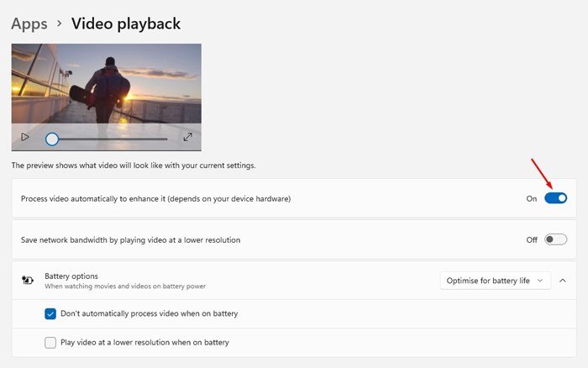Click the video seek slider handle
Screen dimensions: 588x368
[x=52, y=139]
